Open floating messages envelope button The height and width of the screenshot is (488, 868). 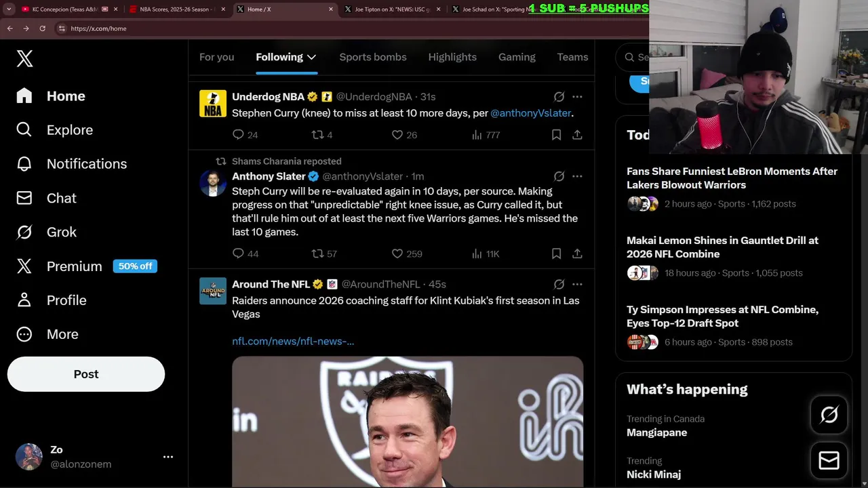coord(829,461)
